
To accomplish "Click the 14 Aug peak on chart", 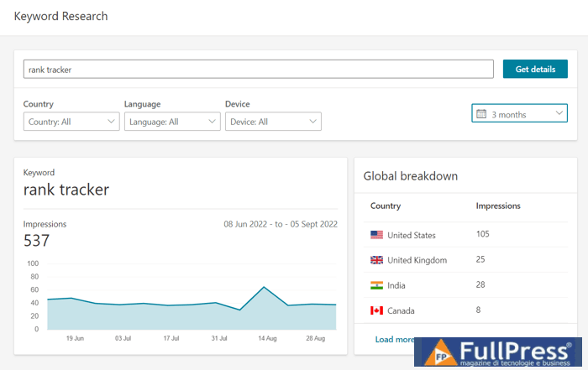I will point(265,288).
